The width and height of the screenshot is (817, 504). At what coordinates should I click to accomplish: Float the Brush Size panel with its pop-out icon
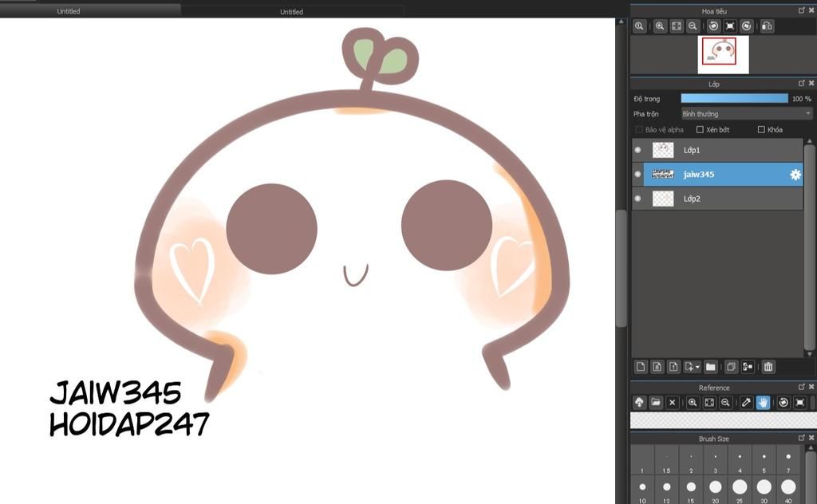pyautogui.click(x=801, y=438)
